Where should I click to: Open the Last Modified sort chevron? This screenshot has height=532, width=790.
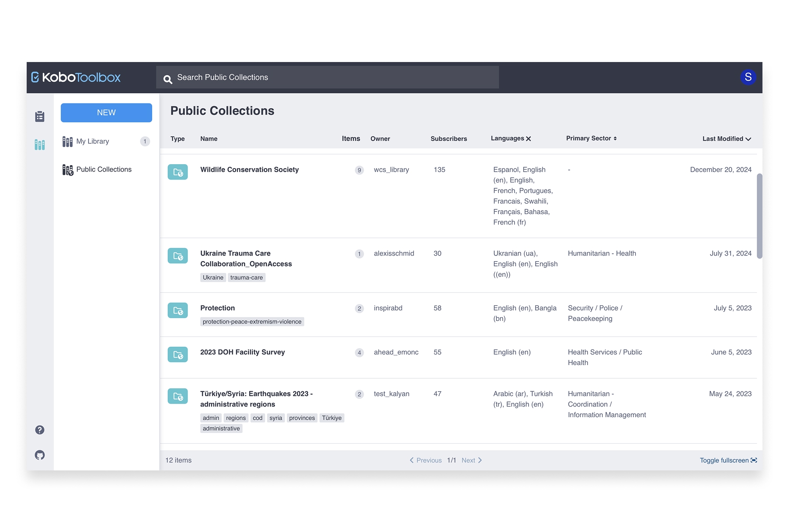pyautogui.click(x=748, y=139)
